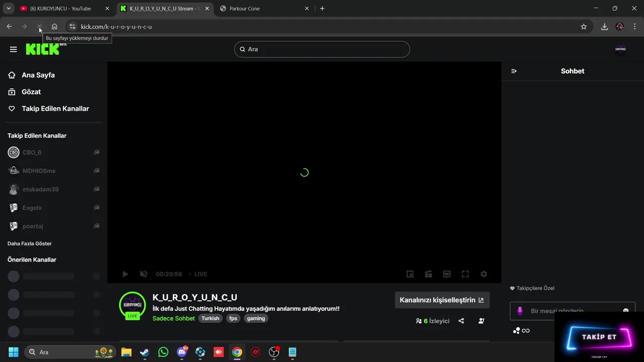Open Exgolx channel
Image resolution: width=644 pixels, height=362 pixels.
(32, 208)
